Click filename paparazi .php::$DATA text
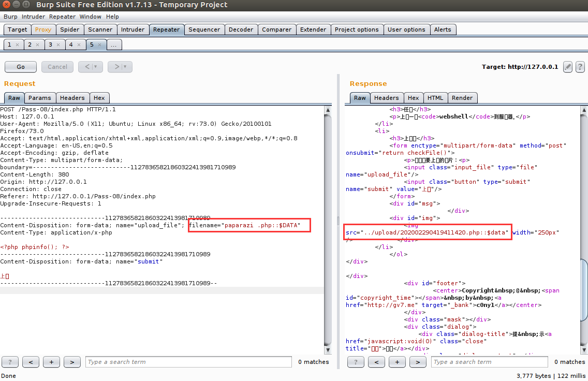 245,225
